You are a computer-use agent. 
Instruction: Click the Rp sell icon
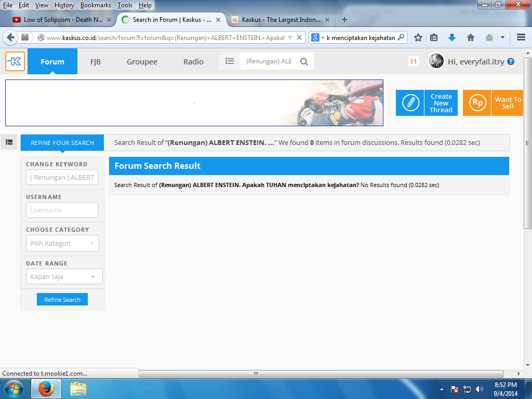pyautogui.click(x=477, y=103)
